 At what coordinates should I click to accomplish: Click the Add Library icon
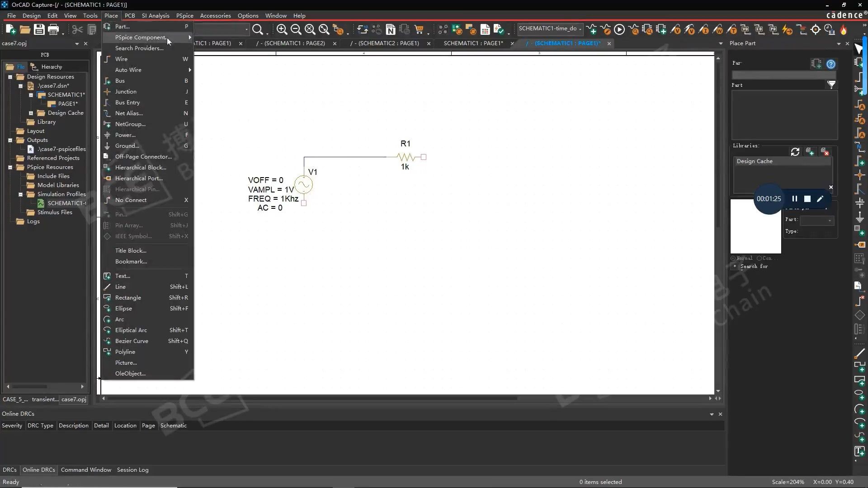click(x=810, y=152)
